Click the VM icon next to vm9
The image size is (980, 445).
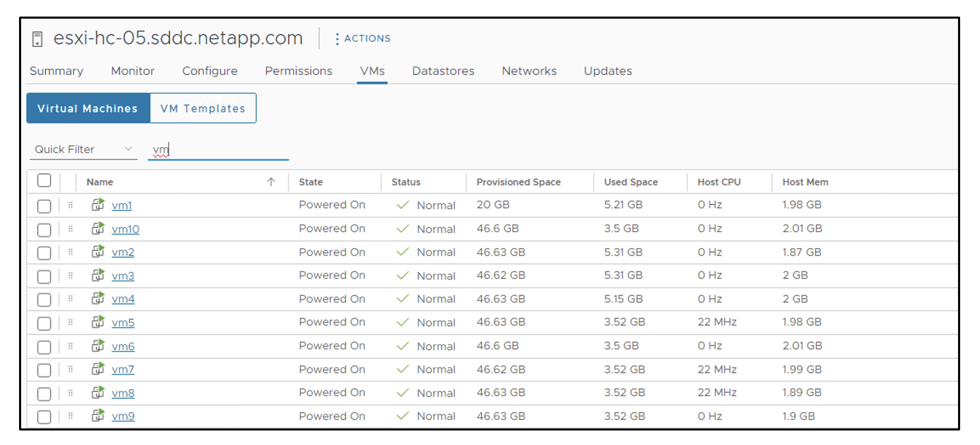coord(98,416)
